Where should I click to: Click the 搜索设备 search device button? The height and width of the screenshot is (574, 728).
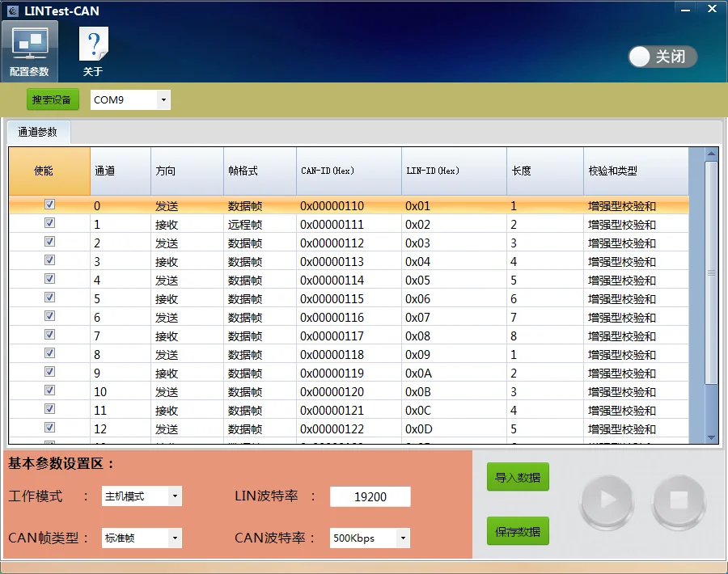[53, 99]
